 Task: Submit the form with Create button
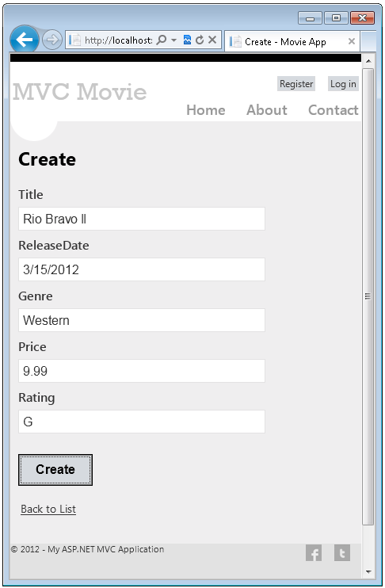coord(55,470)
